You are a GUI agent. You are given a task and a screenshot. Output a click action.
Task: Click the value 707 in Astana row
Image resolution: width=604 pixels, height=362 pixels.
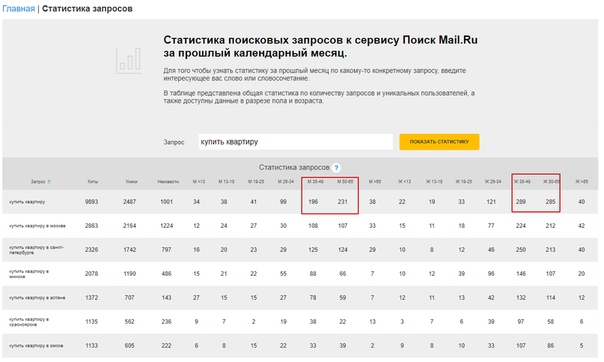129,298
